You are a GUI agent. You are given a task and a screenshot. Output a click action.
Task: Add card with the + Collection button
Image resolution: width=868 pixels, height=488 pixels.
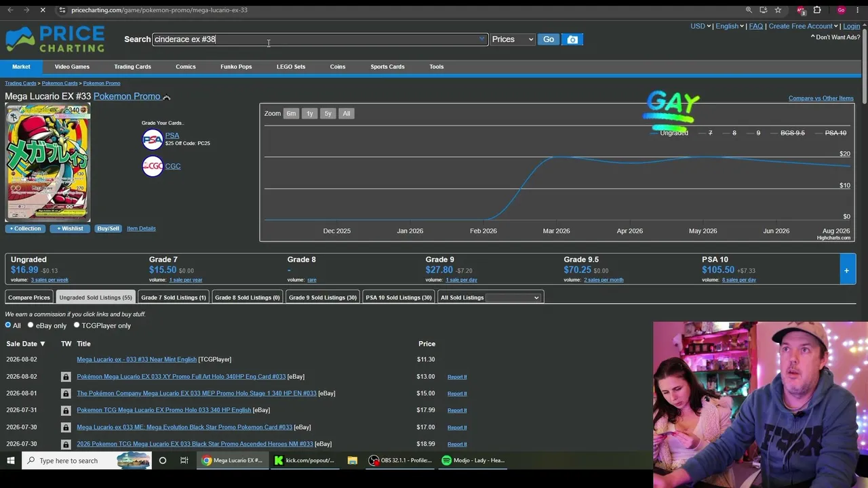click(26, 228)
